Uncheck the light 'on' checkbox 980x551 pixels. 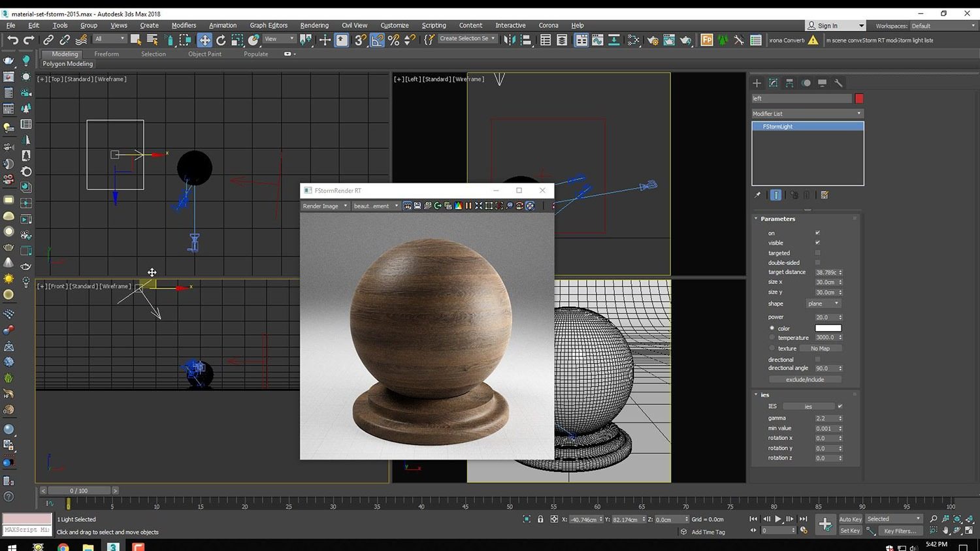[817, 232]
